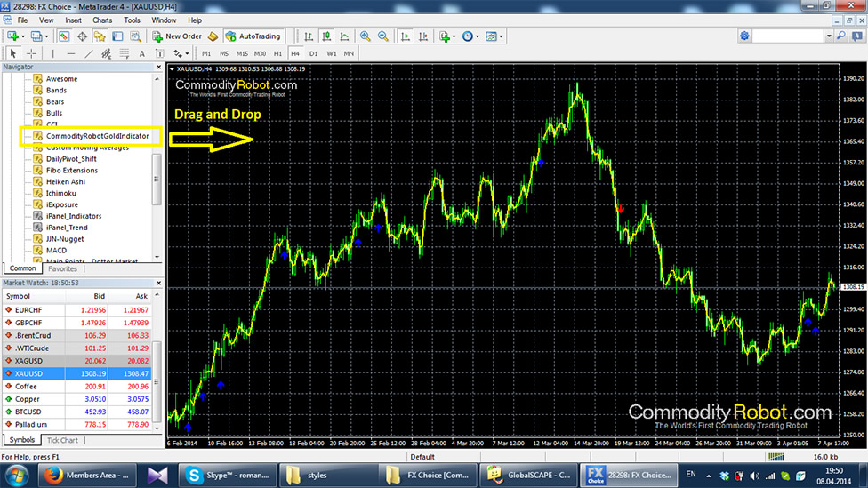Open the Tools menu
Viewport: 868px width, 488px height.
[x=132, y=20]
